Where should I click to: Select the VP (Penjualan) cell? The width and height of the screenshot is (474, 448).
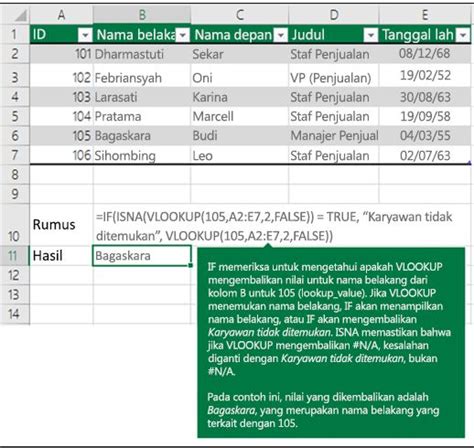point(334,77)
